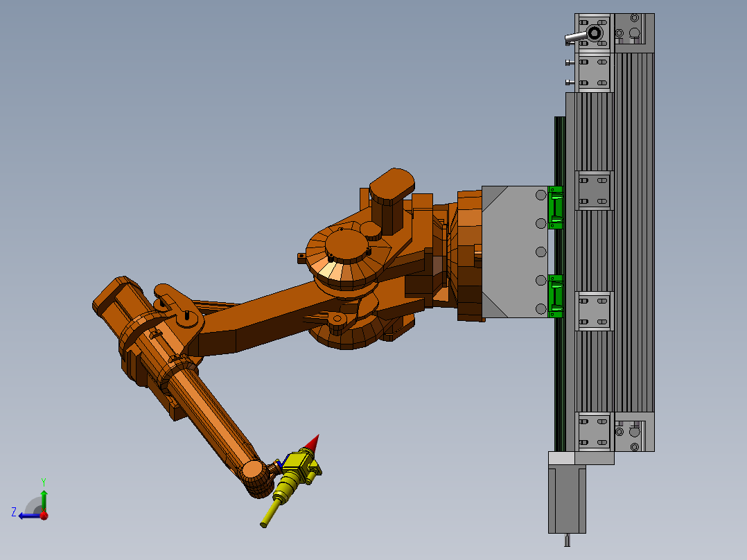Image resolution: width=747 pixels, height=560 pixels.
Task: Select the gray motor below the rail
Action: [x=567, y=499]
